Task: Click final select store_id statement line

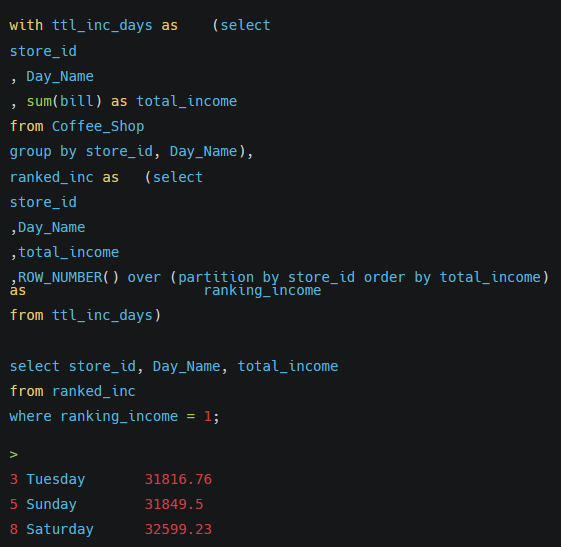Action: [174, 366]
